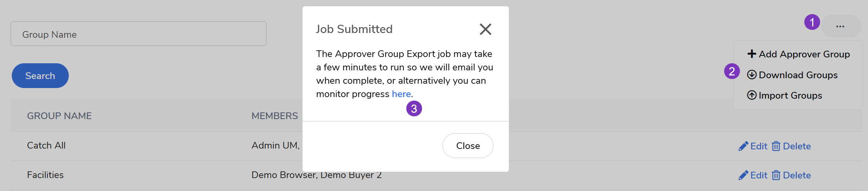The height and width of the screenshot is (191, 868).
Task: Click the pencil icon in Facilities row
Action: pyautogui.click(x=743, y=175)
